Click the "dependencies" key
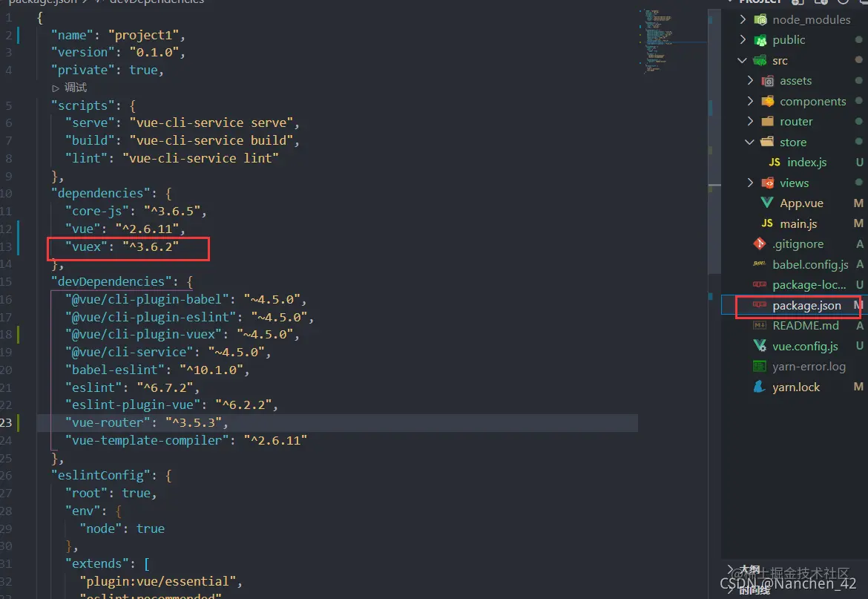Image resolution: width=868 pixels, height=599 pixels. point(100,193)
